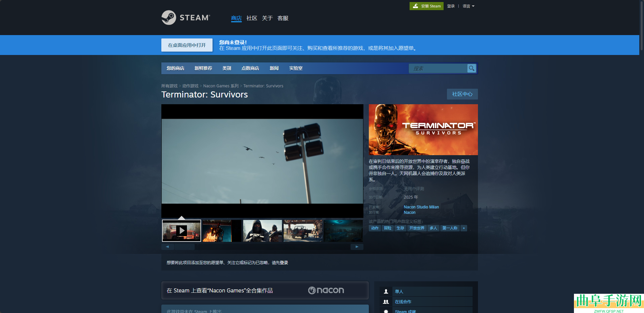Screen dimensions: 644x313
Task: Click the single-player person icon
Action: point(386,291)
